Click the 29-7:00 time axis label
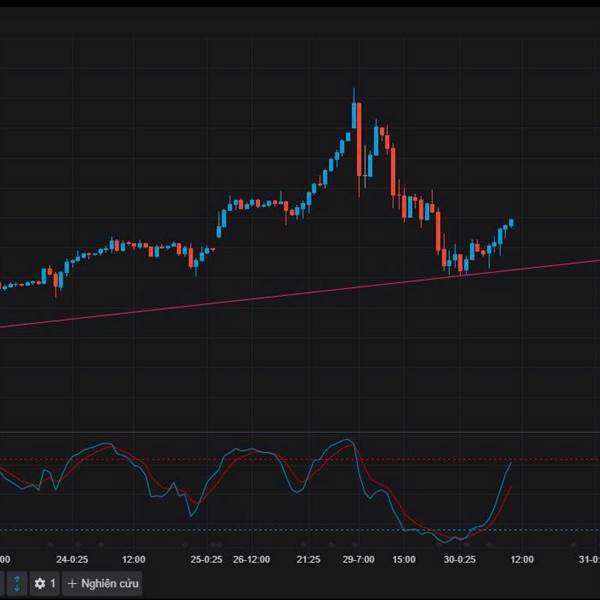 [359, 559]
